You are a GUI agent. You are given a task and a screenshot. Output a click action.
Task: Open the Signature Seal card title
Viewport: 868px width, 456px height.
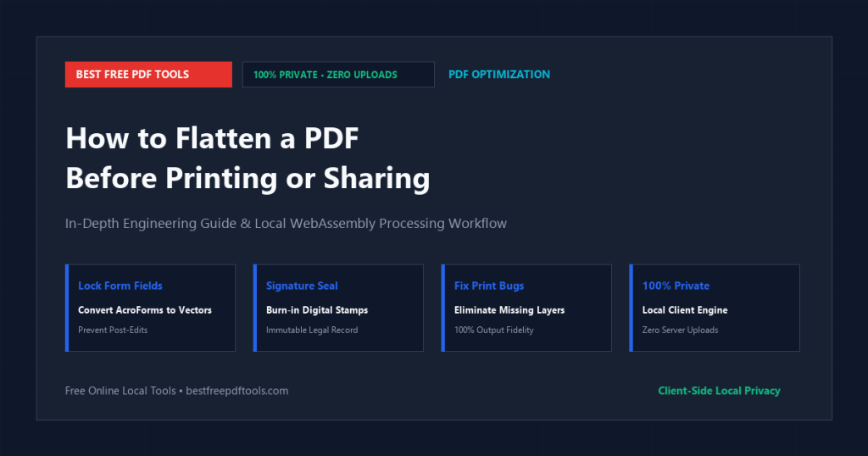(302, 286)
